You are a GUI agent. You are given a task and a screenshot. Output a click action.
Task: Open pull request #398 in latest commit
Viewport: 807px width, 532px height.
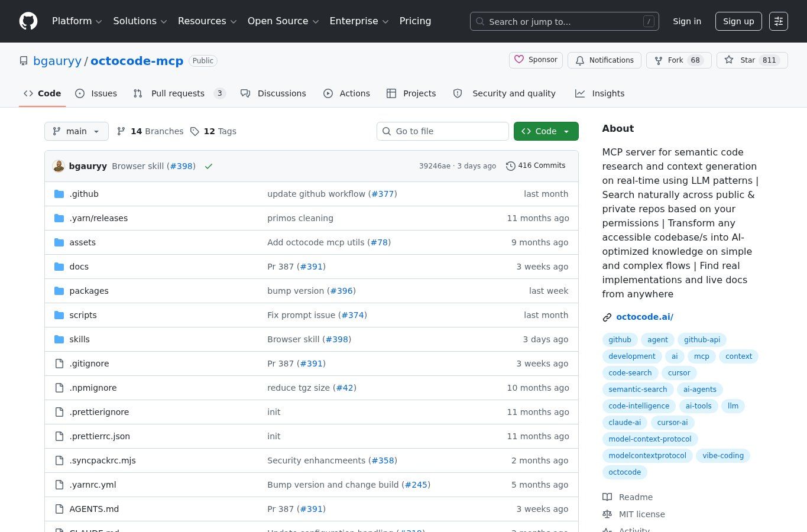click(182, 166)
